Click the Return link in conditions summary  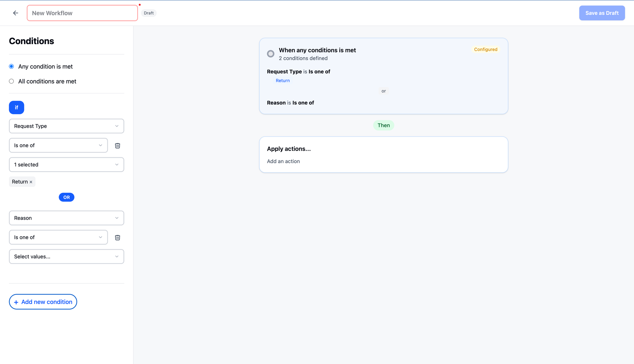point(282,81)
